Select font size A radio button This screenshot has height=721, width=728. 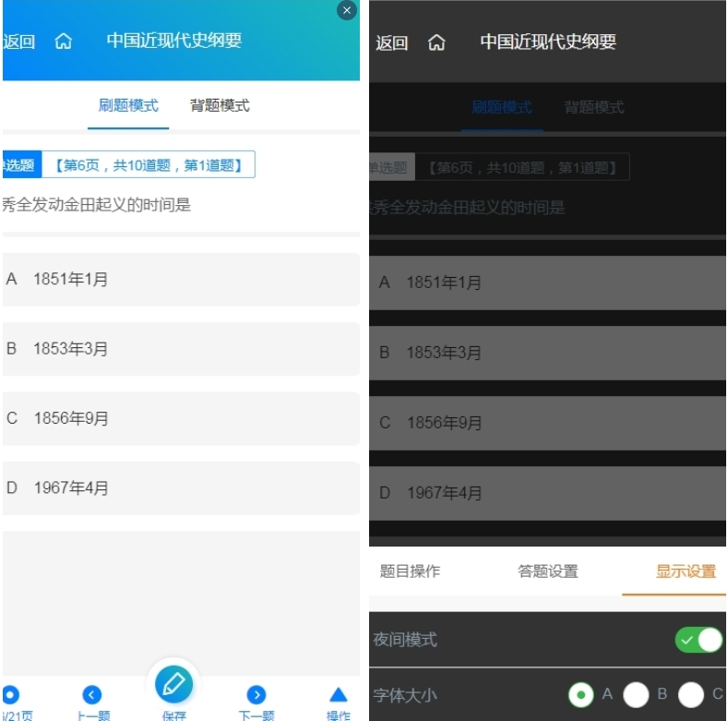[581, 695]
